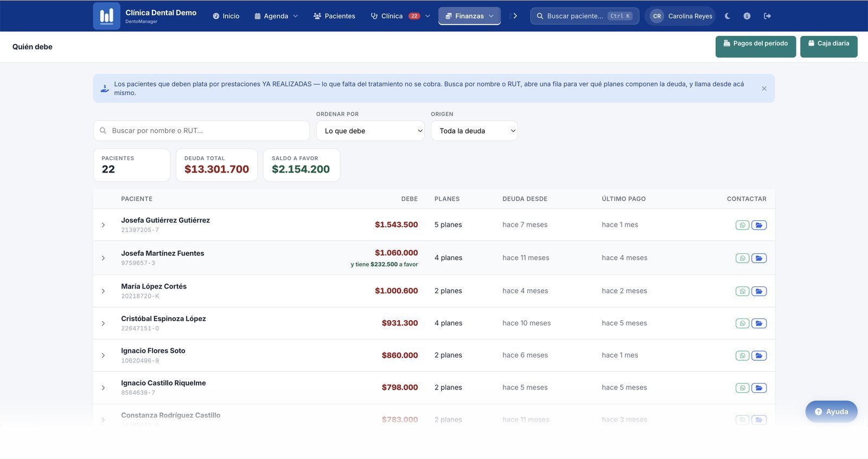
Task: Open the Agenda menu
Action: tap(276, 16)
